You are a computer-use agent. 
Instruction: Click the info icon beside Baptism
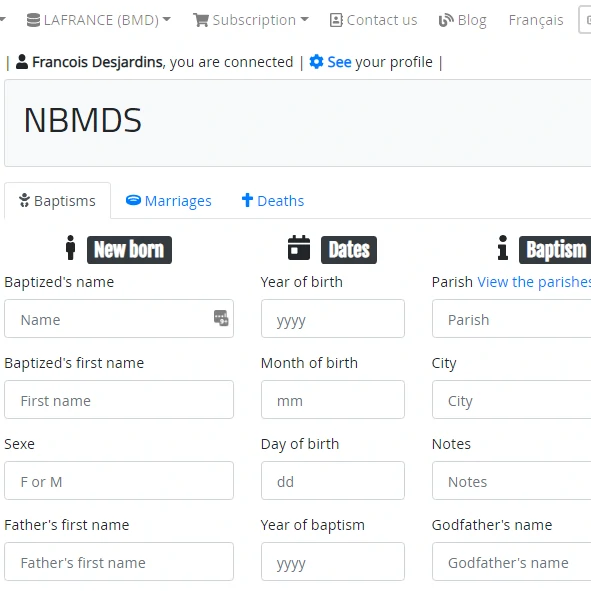[x=503, y=248]
